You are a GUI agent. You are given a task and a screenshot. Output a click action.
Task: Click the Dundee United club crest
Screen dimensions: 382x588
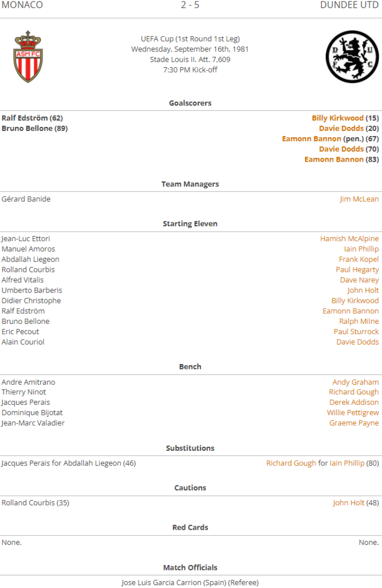click(352, 56)
